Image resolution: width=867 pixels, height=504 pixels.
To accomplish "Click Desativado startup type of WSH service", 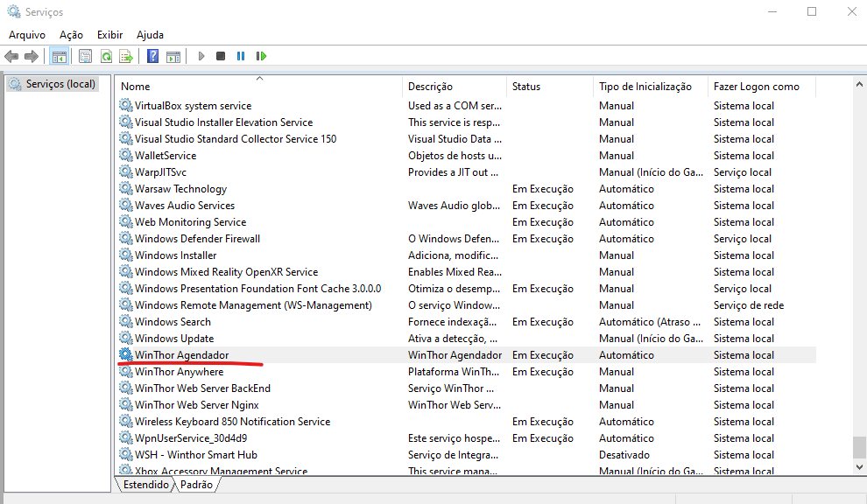I will [x=624, y=455].
